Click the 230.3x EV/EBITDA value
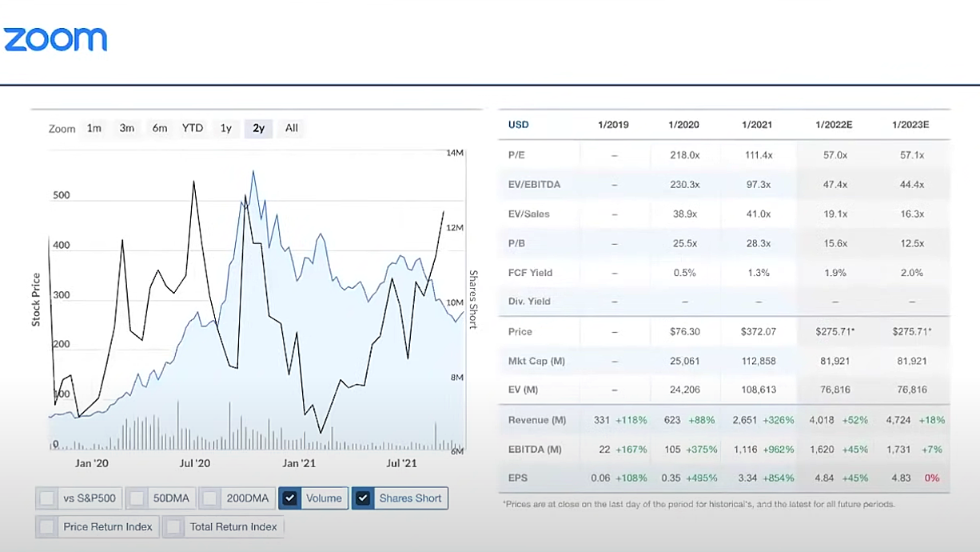The image size is (980, 552). pyautogui.click(x=685, y=185)
